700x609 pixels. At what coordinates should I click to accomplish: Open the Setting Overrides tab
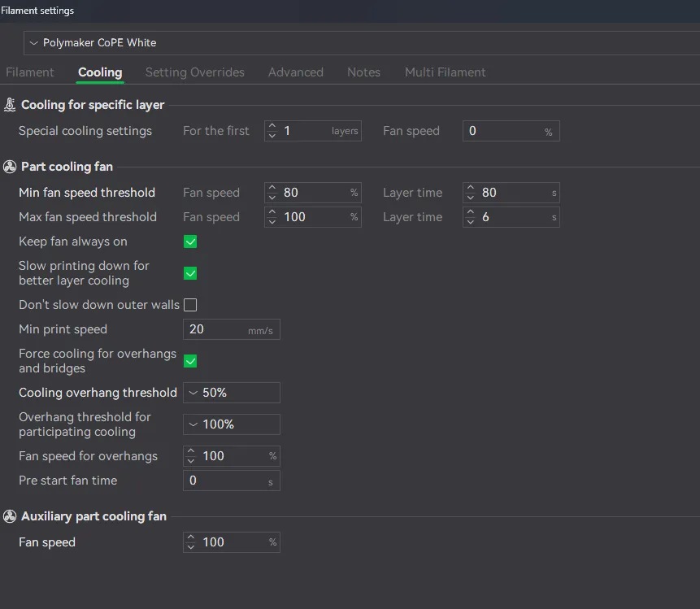pos(194,72)
